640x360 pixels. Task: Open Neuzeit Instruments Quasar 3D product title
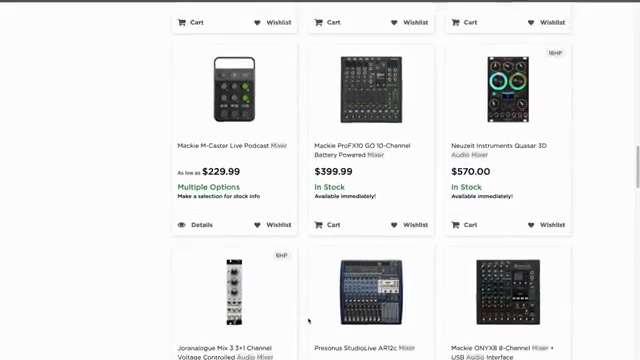pyautogui.click(x=499, y=150)
